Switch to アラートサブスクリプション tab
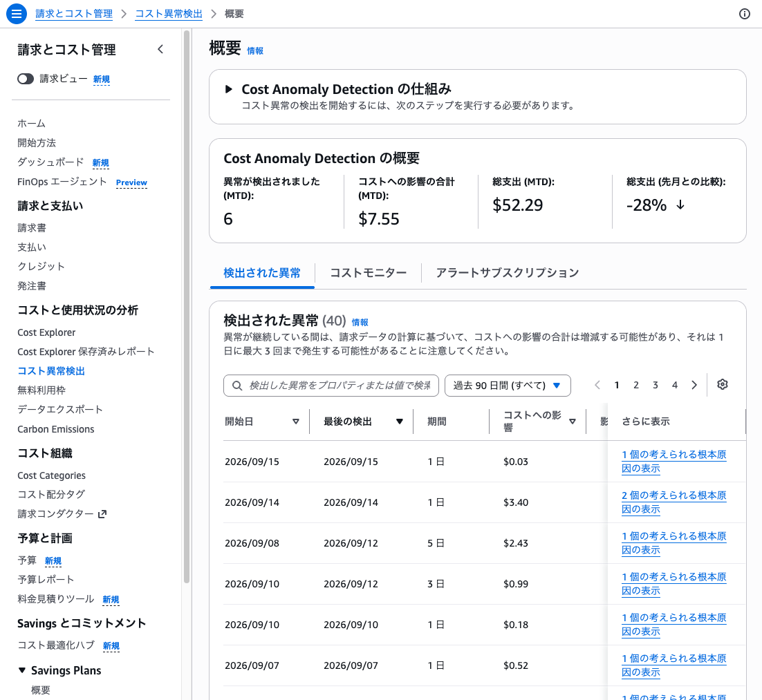The image size is (762, 700). tap(508, 273)
